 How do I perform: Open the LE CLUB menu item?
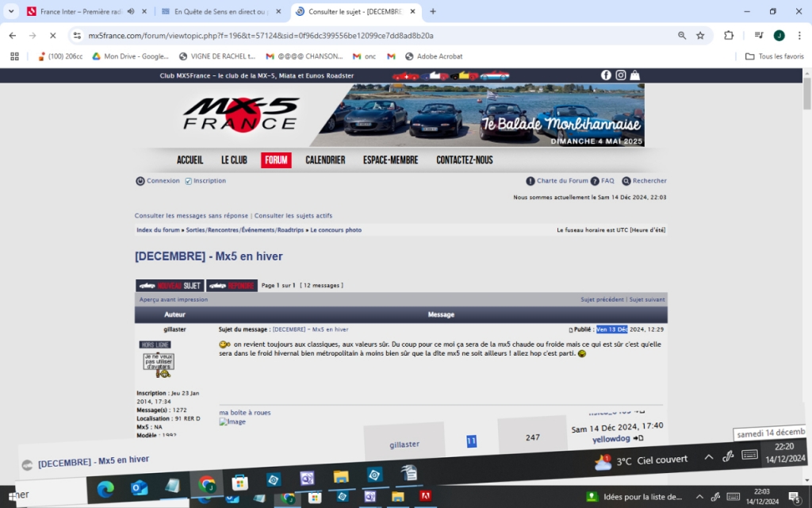pos(234,160)
